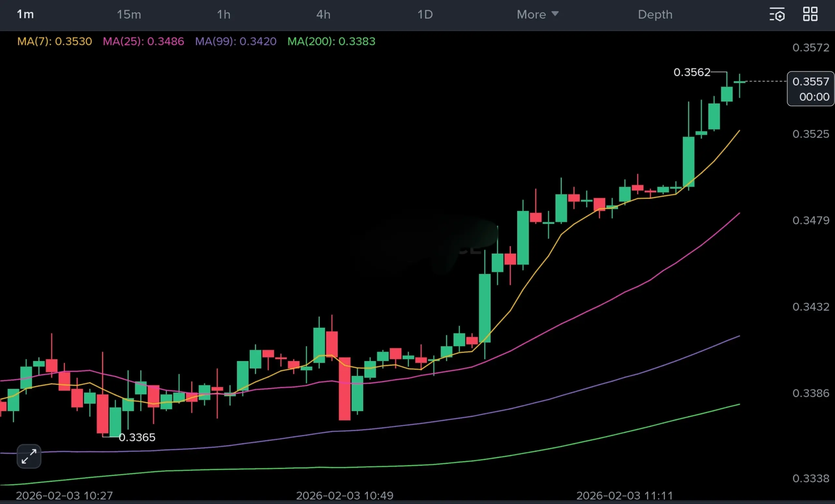Click the 0.3562 high price marker
The width and height of the screenshot is (835, 504).
tap(692, 72)
